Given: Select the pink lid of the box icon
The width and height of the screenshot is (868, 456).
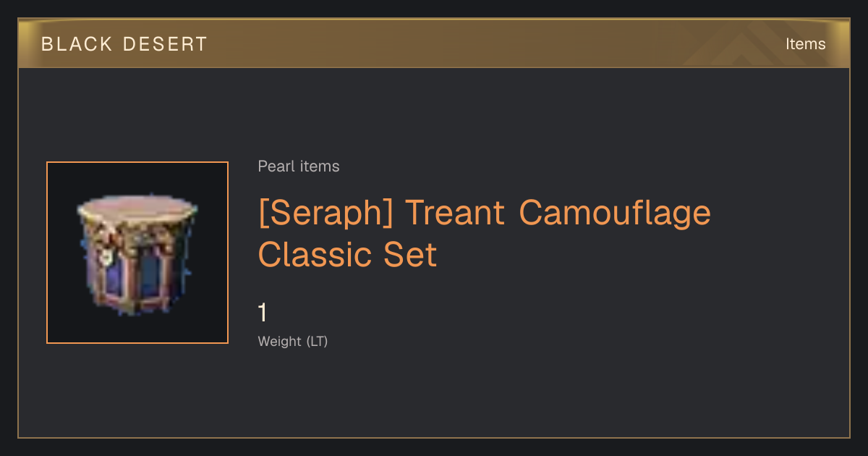Looking at the screenshot, I should click(x=137, y=209).
